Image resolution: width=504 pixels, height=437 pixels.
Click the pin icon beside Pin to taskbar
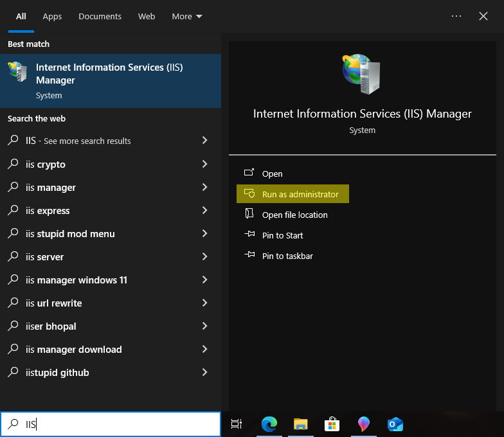(249, 254)
